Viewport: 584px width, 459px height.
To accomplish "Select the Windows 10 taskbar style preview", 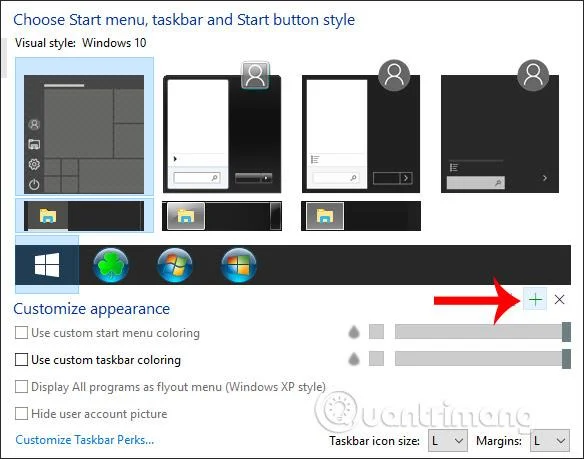I will pyautogui.click(x=84, y=216).
